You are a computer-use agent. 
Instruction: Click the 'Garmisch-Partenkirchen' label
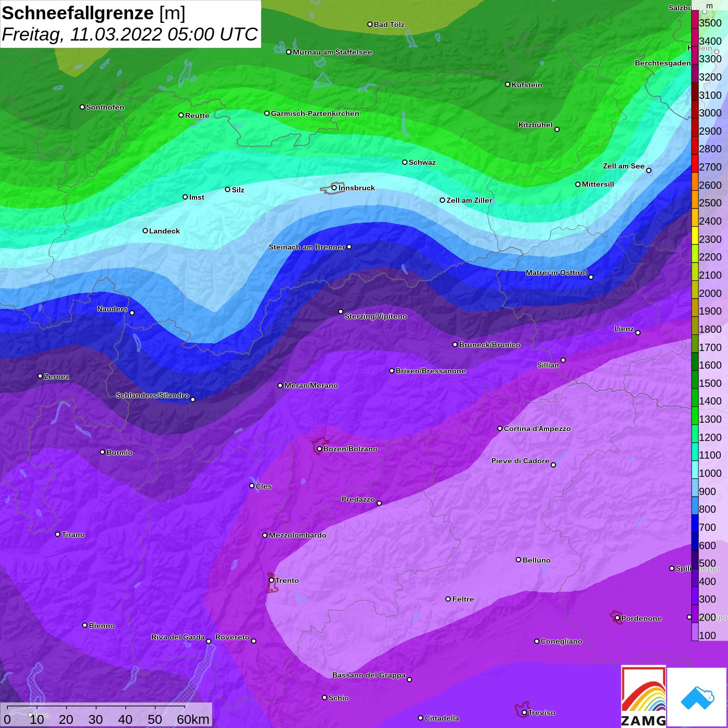tap(315, 113)
